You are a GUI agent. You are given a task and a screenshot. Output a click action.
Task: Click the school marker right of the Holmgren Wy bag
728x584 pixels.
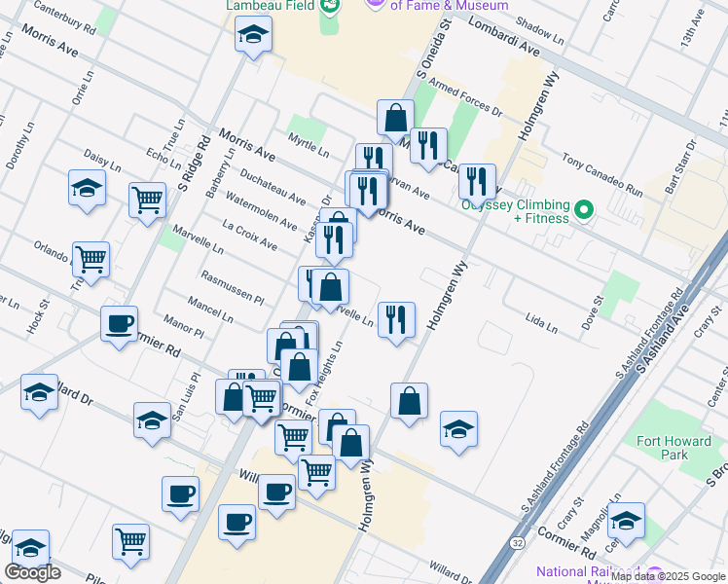click(458, 432)
